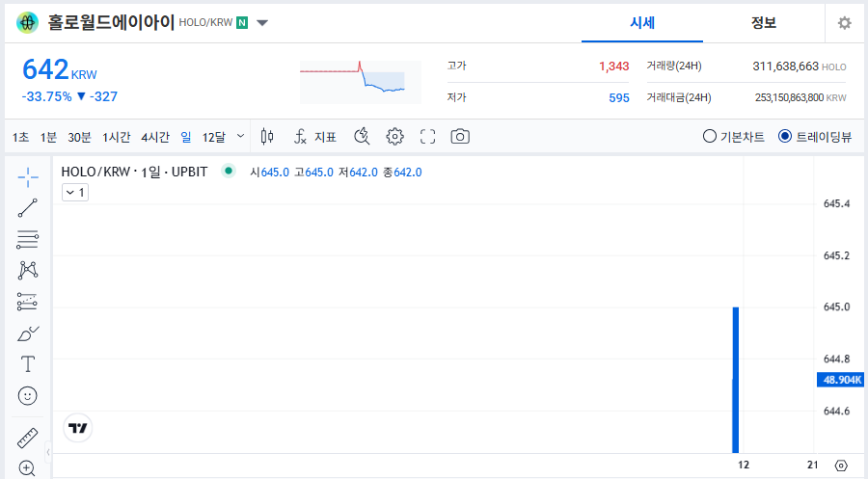Click the low price 595
Screen dimensions: 868x479
click(x=619, y=98)
